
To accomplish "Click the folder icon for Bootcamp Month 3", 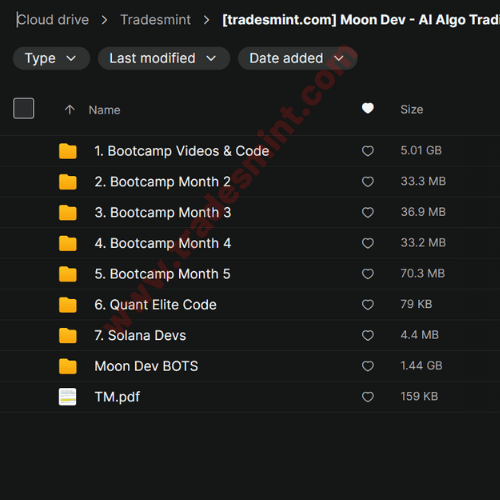I will click(x=68, y=212).
